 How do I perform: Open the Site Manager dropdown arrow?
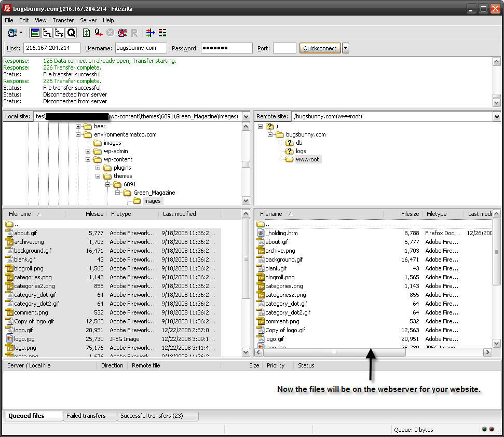click(21, 33)
